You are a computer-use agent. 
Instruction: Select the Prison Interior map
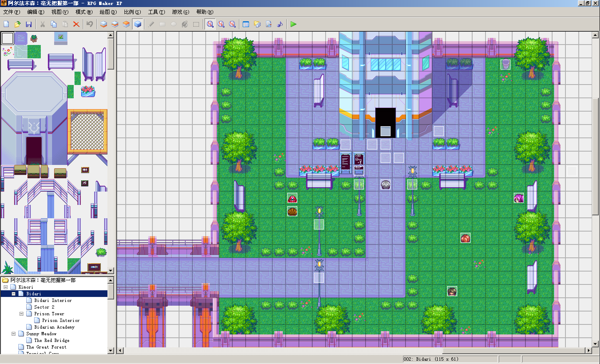(x=61, y=320)
